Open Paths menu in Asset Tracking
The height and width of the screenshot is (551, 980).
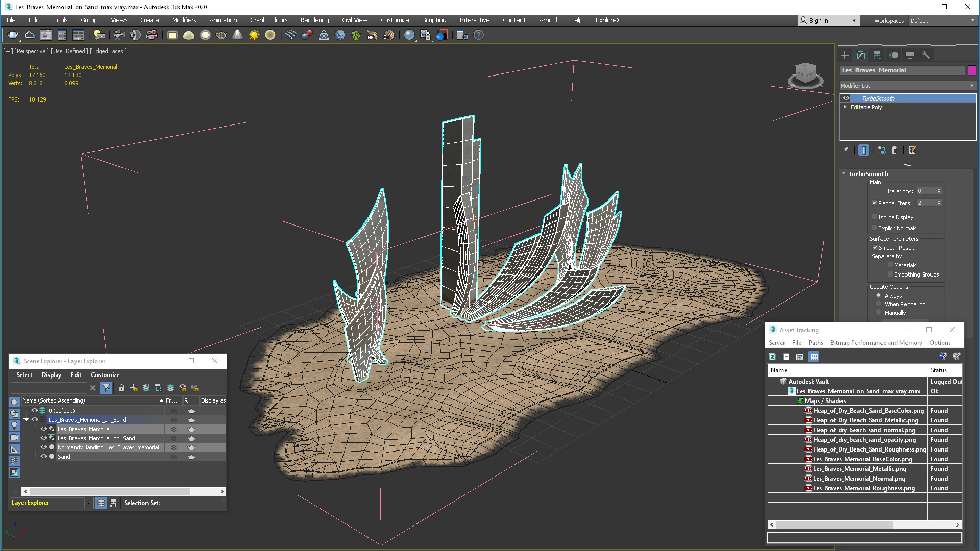816,343
